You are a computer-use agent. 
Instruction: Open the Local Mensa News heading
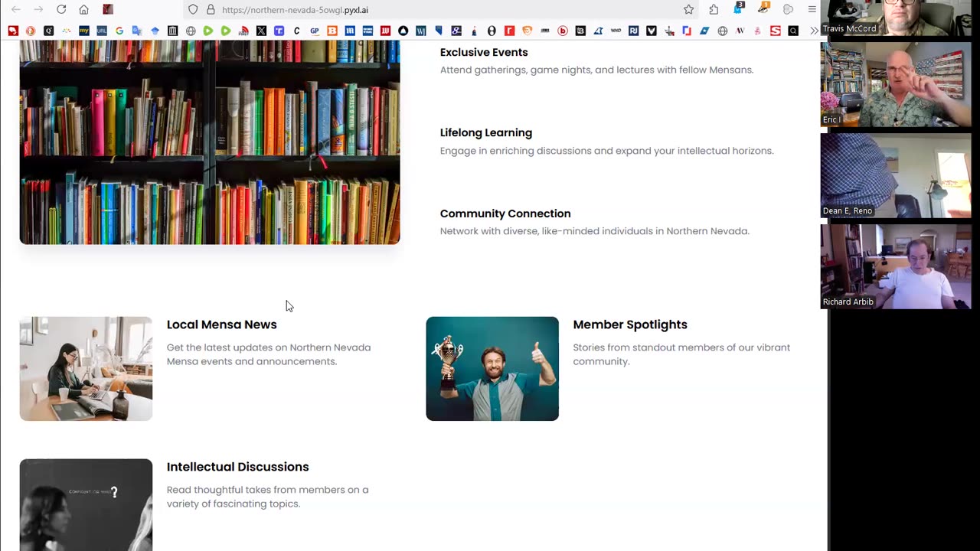222,324
